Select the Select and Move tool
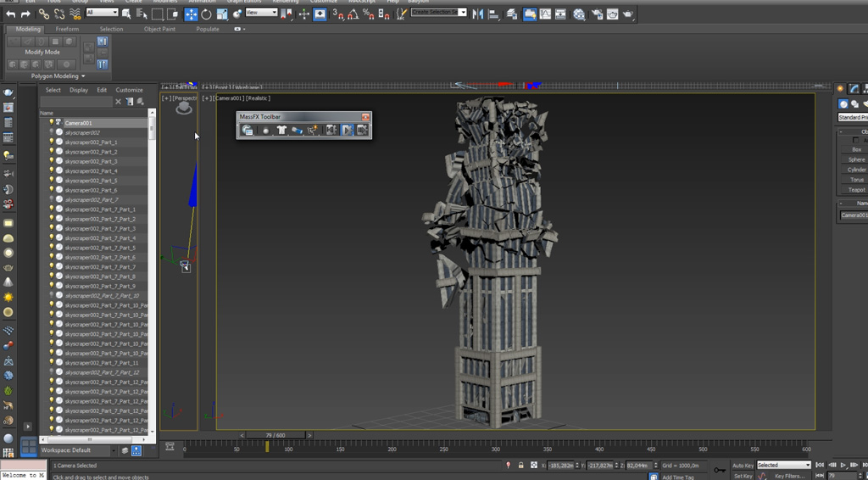 click(191, 14)
